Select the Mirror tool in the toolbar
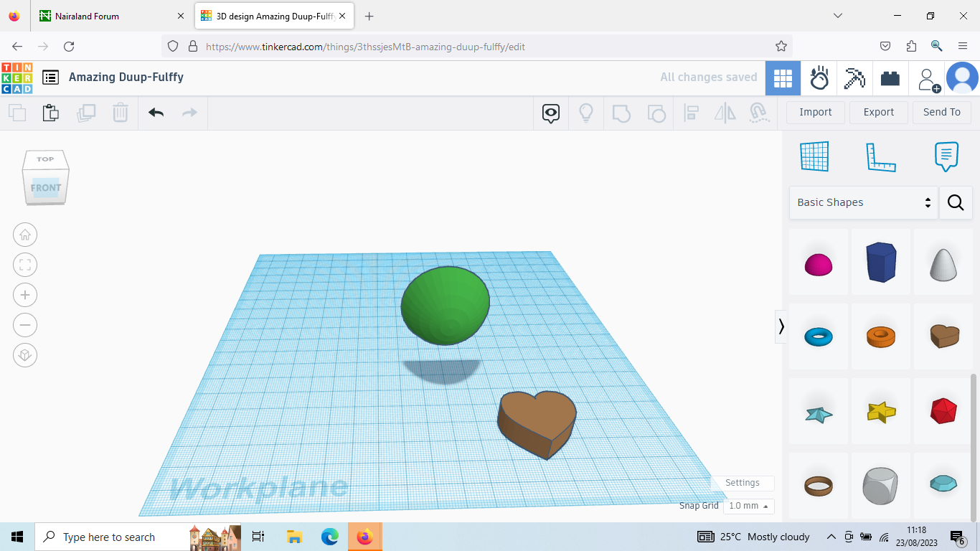The width and height of the screenshot is (980, 551). (725, 113)
